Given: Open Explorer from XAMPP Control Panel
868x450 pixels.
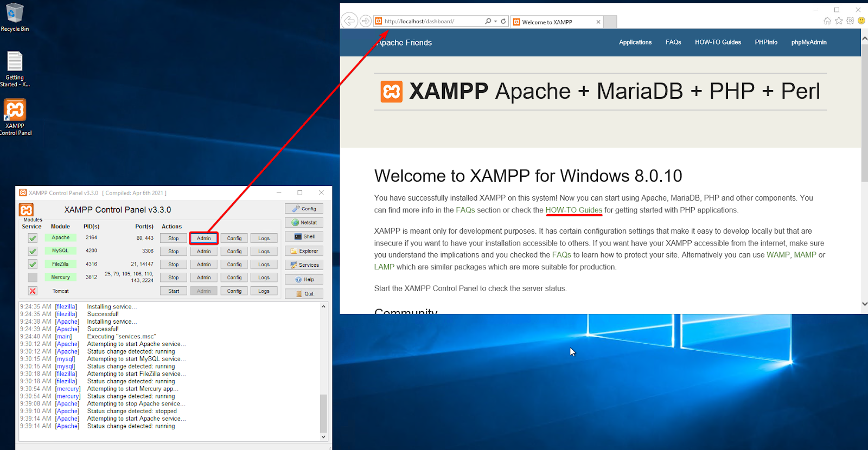Looking at the screenshot, I should click(x=304, y=251).
